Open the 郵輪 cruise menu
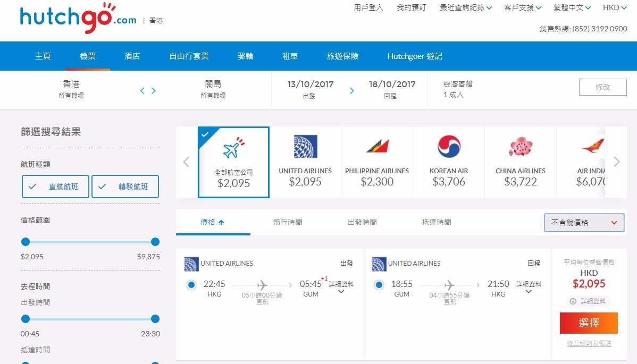The width and height of the screenshot is (637, 364). click(245, 56)
